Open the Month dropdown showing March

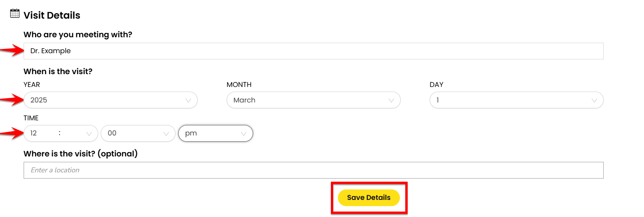pyautogui.click(x=313, y=100)
